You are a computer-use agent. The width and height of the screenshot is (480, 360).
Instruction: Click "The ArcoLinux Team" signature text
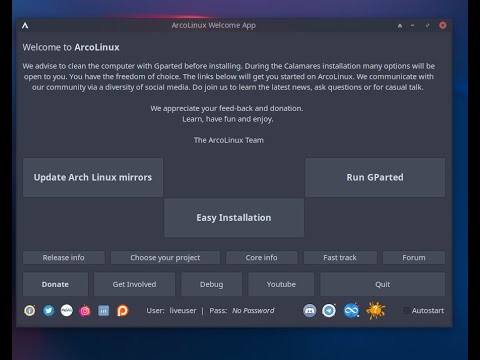pyautogui.click(x=229, y=140)
